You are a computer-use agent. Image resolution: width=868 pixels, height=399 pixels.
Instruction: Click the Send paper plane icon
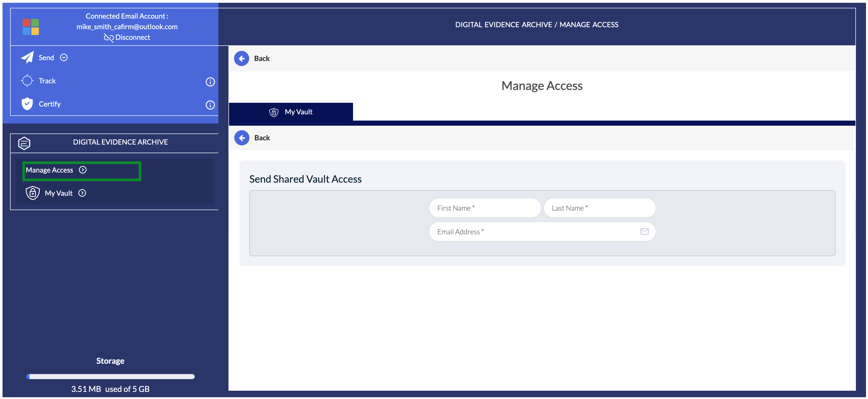point(27,58)
